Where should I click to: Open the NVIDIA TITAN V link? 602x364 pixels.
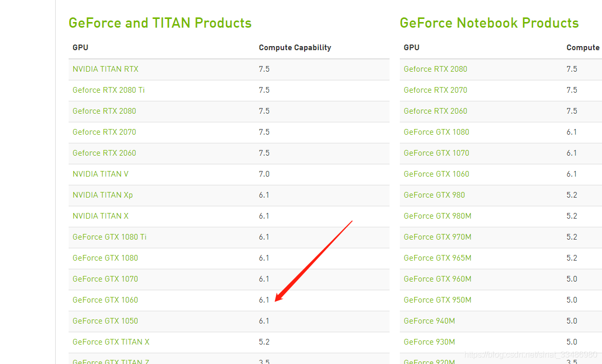coord(100,174)
